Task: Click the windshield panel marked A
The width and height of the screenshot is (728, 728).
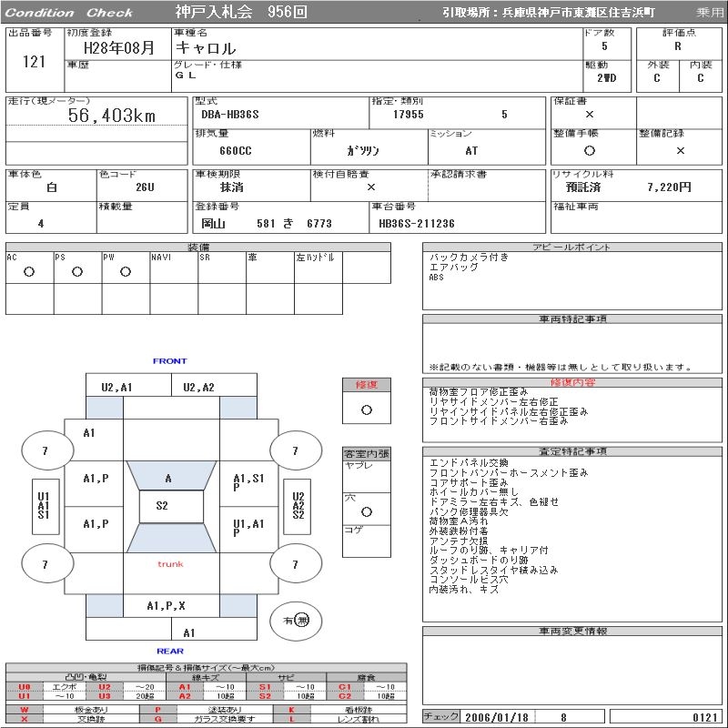Action: [171, 475]
